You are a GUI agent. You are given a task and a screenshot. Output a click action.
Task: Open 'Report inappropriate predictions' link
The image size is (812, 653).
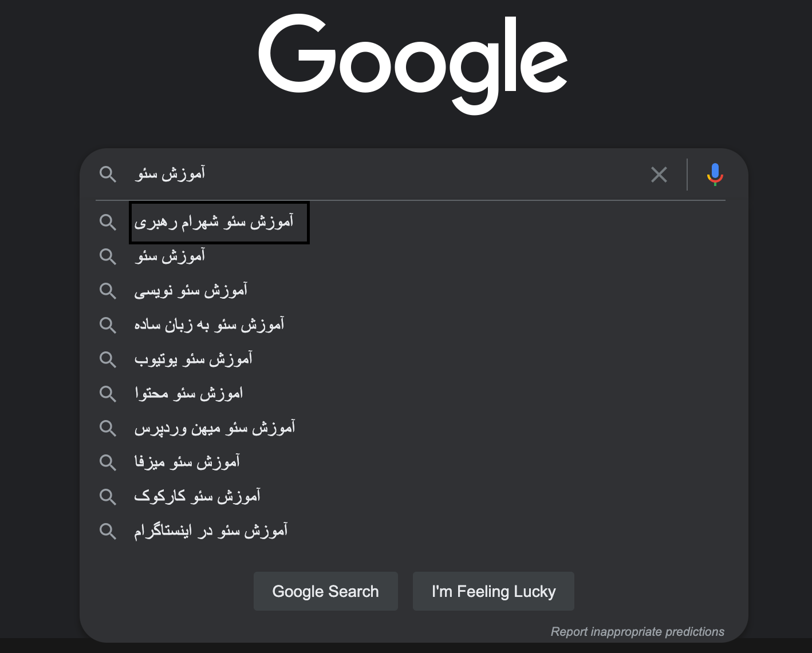637,632
